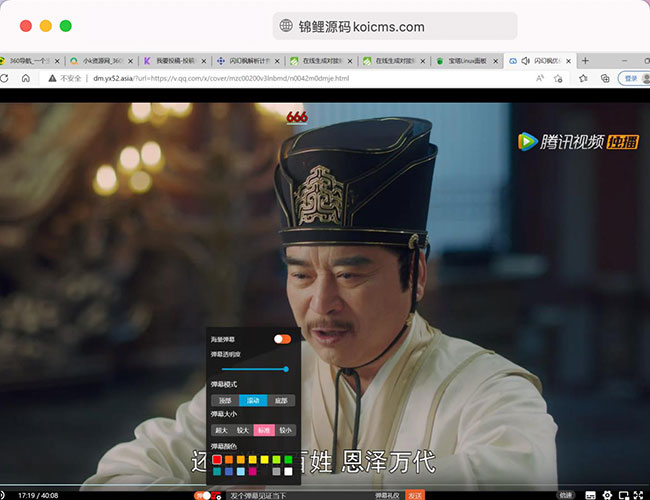Viewport: 650px width, 500px height.
Task: Enter fullscreen with the fullscreen icon
Action: (x=639, y=495)
